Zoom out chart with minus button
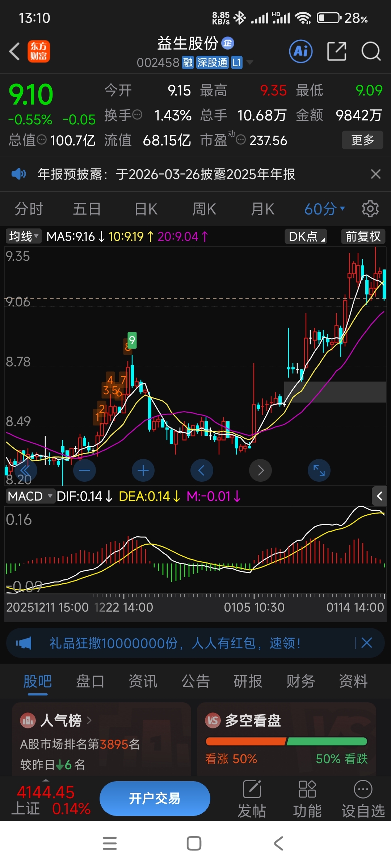Image resolution: width=391 pixels, height=868 pixels. pos(84,471)
